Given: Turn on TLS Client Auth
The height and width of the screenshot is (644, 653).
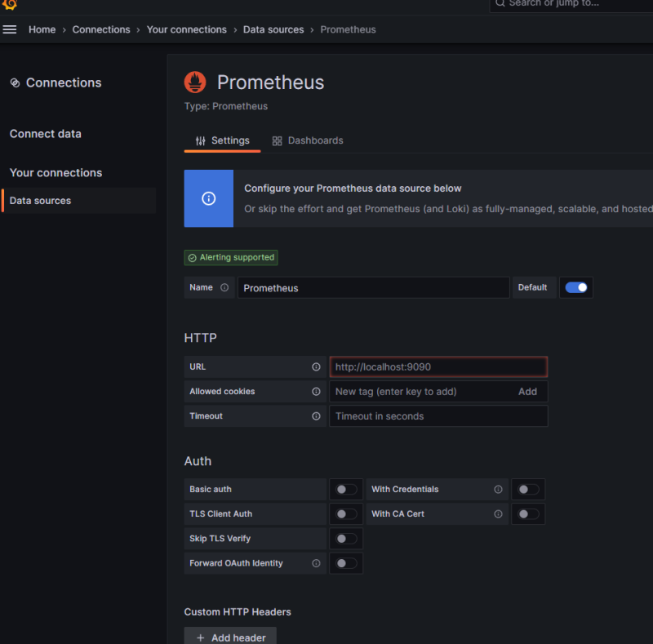Looking at the screenshot, I should click(x=346, y=514).
